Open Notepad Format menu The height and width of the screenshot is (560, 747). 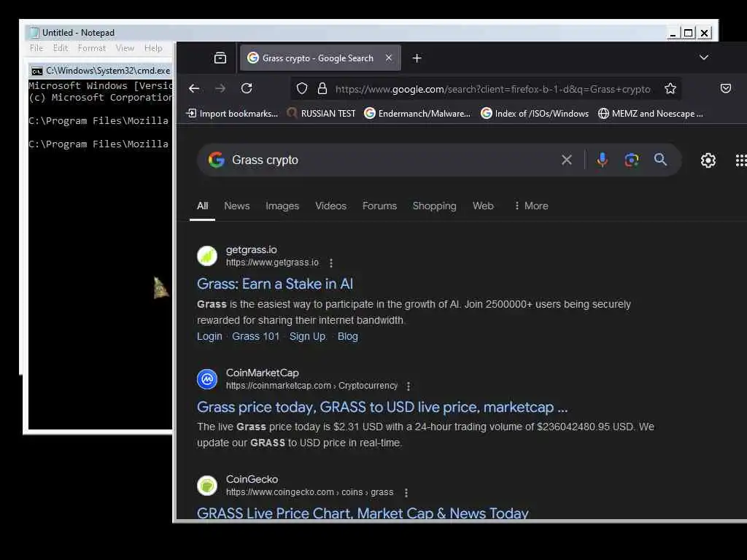[x=92, y=48]
